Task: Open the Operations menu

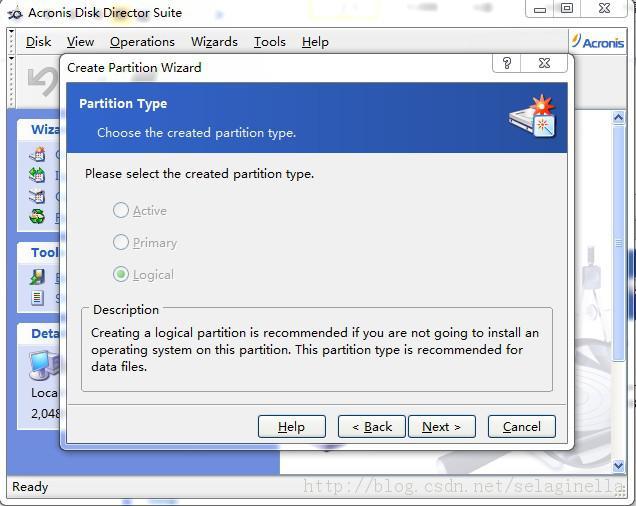Action: point(142,42)
